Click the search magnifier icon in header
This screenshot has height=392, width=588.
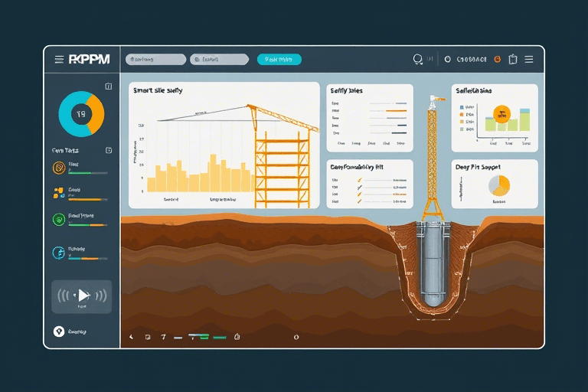coord(417,59)
